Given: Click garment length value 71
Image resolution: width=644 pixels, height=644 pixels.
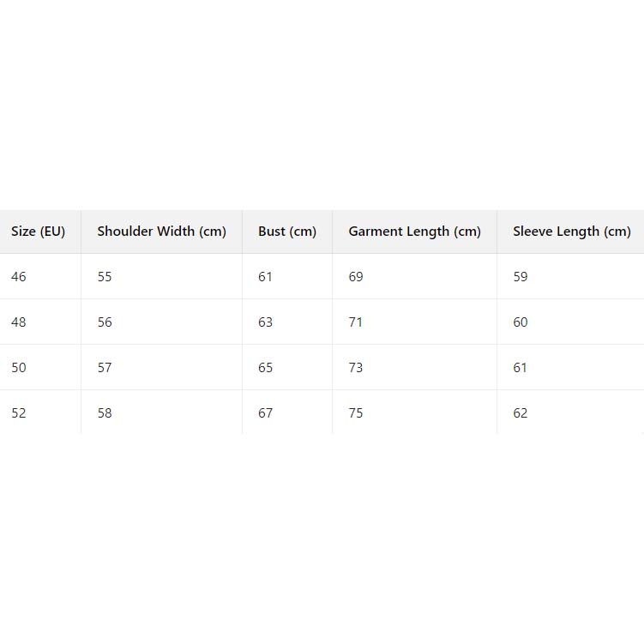Looking at the screenshot, I should [x=356, y=322].
